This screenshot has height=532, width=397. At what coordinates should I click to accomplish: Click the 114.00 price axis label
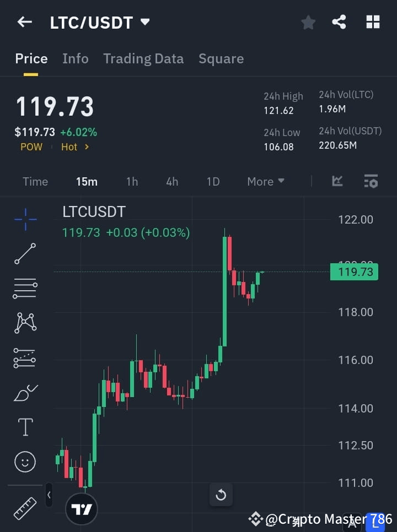coord(356,409)
